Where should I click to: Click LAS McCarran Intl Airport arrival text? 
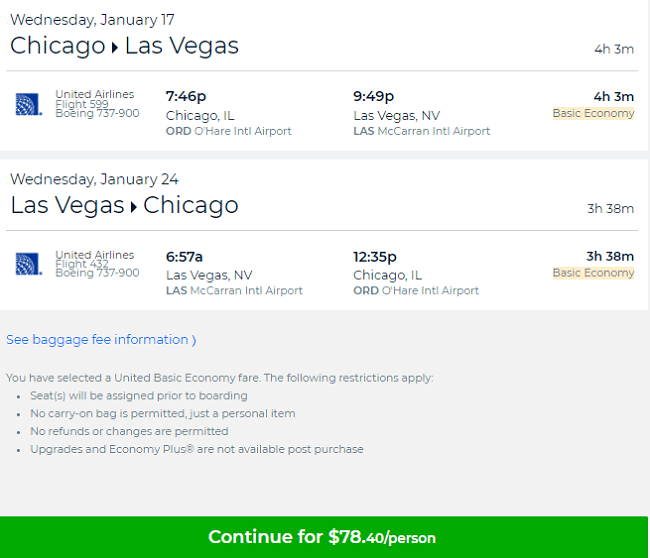coord(422,131)
